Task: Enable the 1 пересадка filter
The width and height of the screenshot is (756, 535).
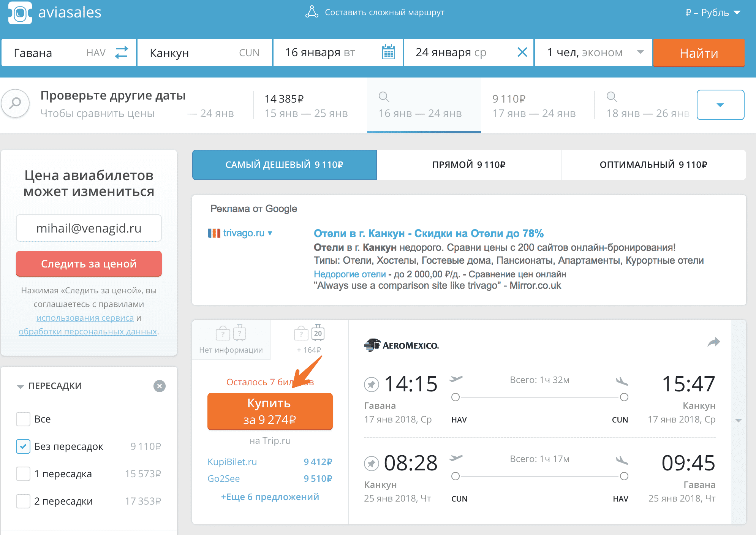Action: pyautogui.click(x=23, y=474)
